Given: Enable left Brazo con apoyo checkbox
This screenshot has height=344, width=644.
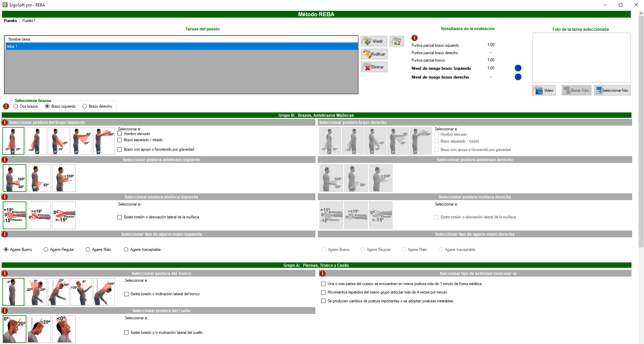Looking at the screenshot, I should click(120, 149).
